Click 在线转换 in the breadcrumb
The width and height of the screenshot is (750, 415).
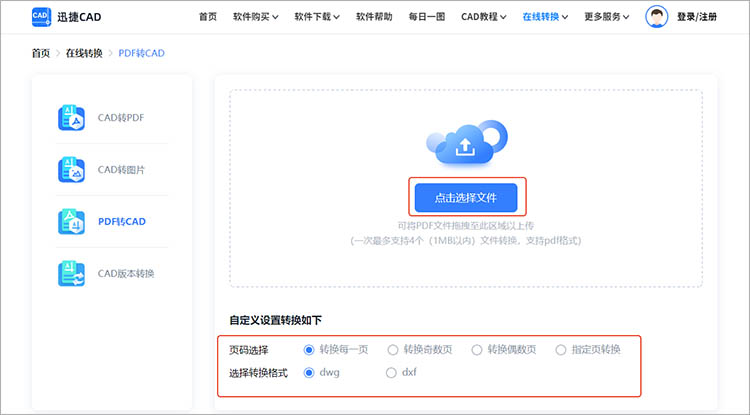click(x=84, y=53)
